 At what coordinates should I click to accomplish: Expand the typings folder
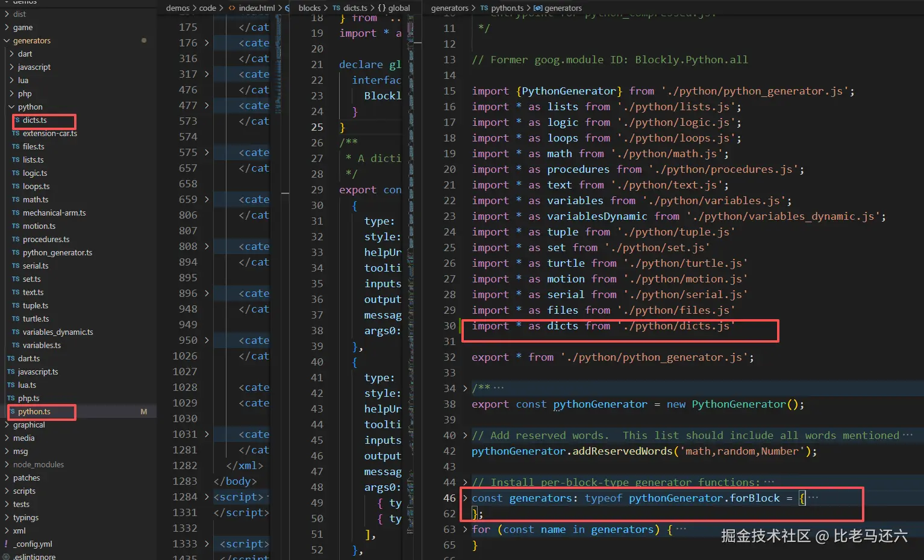coord(7,518)
